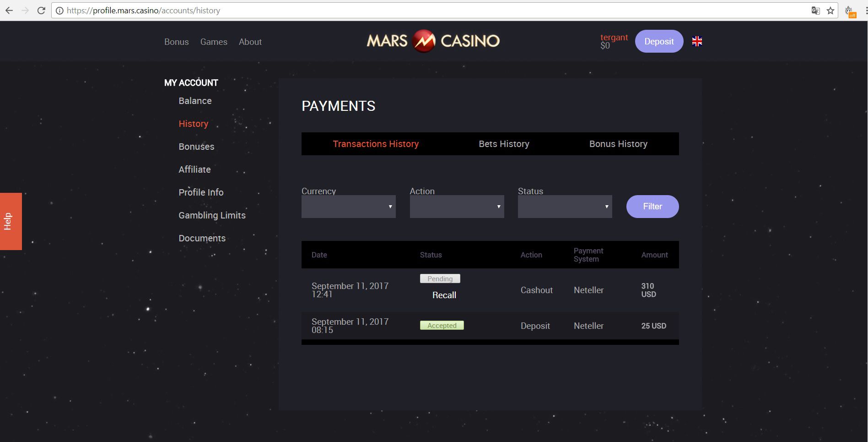The height and width of the screenshot is (442, 868).
Task: Click the Mars Casino logo
Action: [433, 41]
